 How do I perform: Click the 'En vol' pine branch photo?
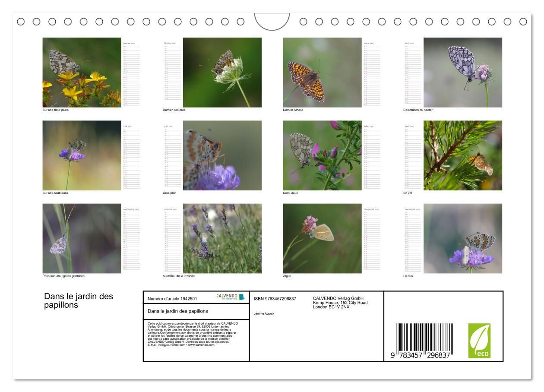[x=462, y=155]
